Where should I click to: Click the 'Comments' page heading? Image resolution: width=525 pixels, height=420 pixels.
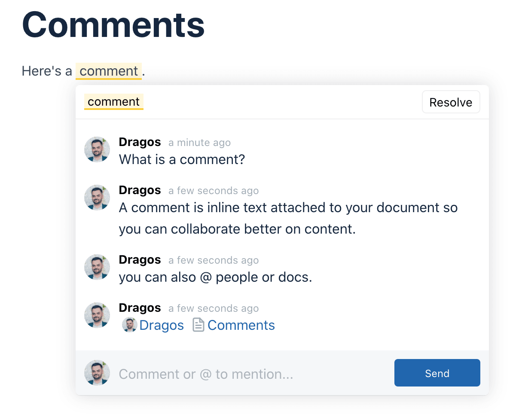click(x=113, y=24)
